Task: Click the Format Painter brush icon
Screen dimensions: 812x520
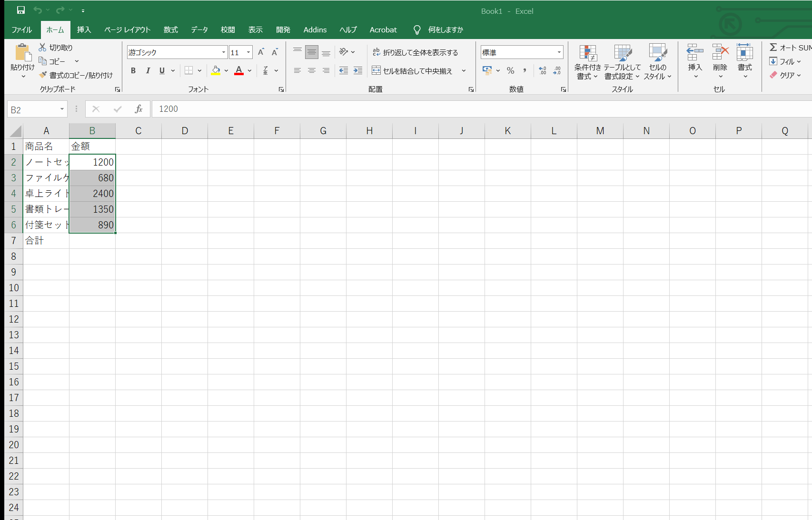Action: [43, 75]
